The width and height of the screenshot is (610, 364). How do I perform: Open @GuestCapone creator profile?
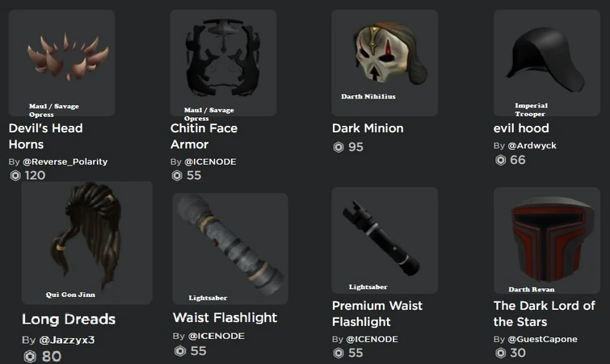click(x=542, y=339)
